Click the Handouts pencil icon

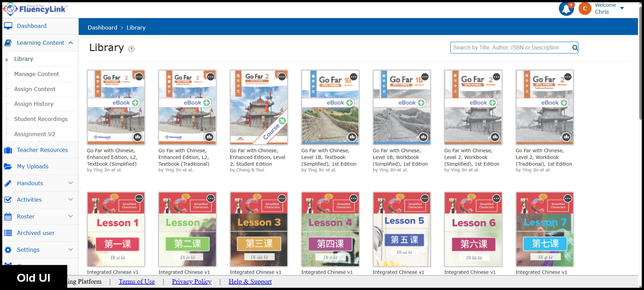8,183
